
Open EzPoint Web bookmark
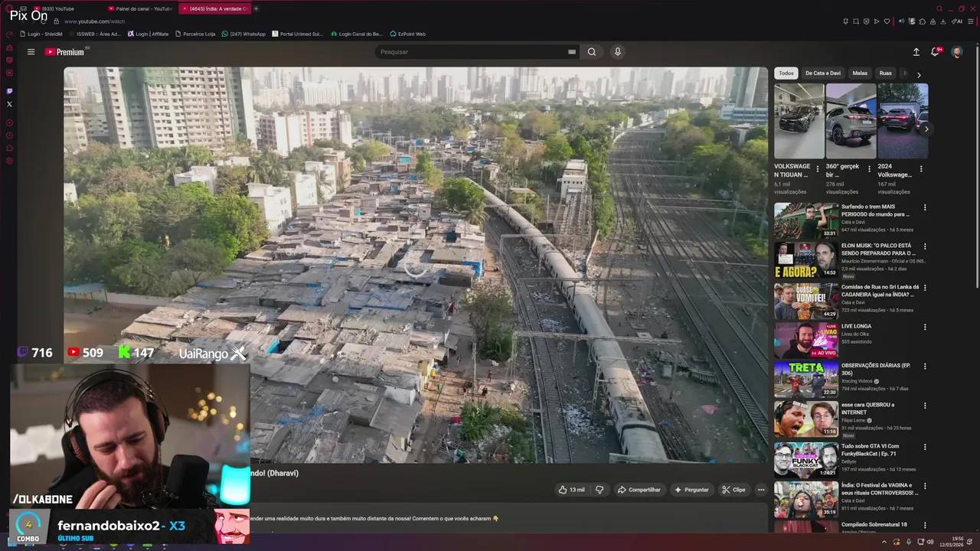(x=407, y=34)
